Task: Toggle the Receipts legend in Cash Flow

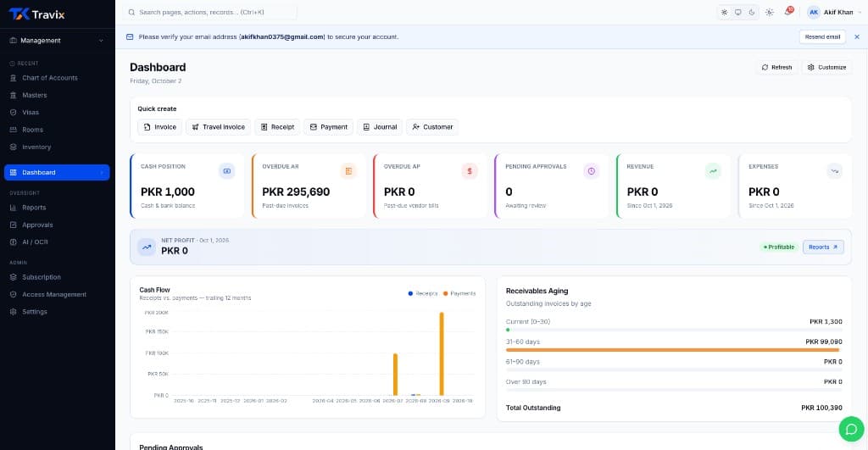Action: pyautogui.click(x=423, y=293)
